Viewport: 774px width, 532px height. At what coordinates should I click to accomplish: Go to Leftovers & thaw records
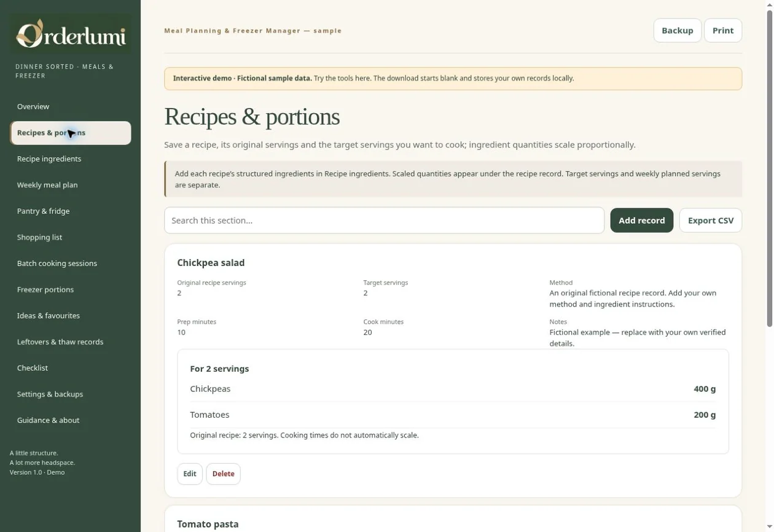pyautogui.click(x=71, y=342)
